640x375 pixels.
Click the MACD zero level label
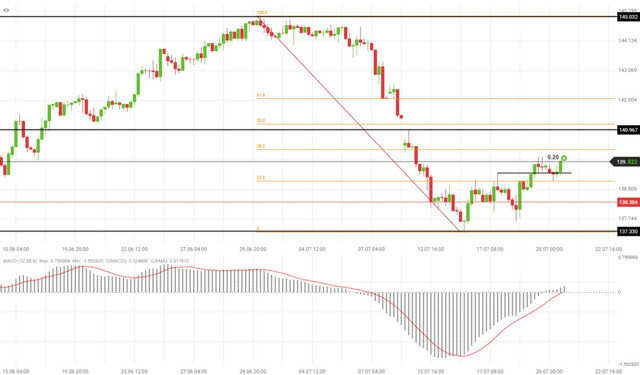coord(620,292)
